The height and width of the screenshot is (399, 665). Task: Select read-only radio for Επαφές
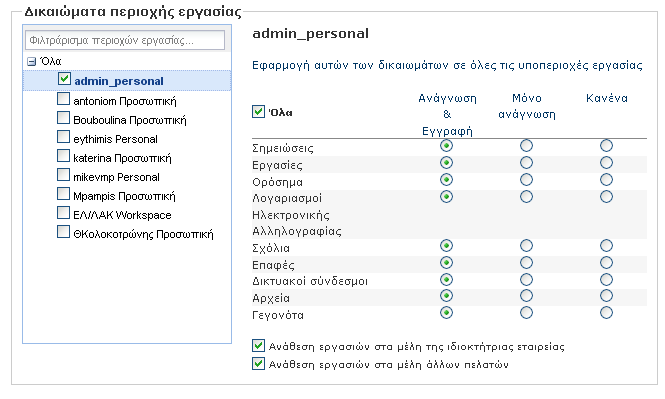(526, 263)
